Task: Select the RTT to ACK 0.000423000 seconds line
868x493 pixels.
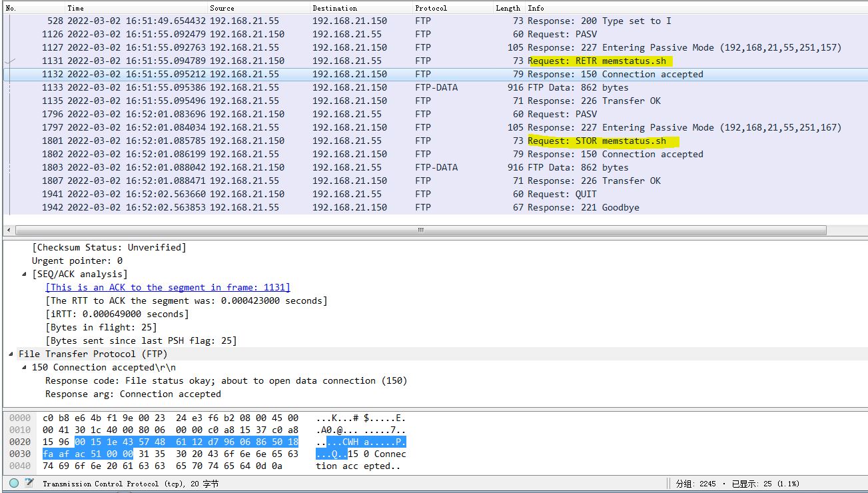Action: 187,300
